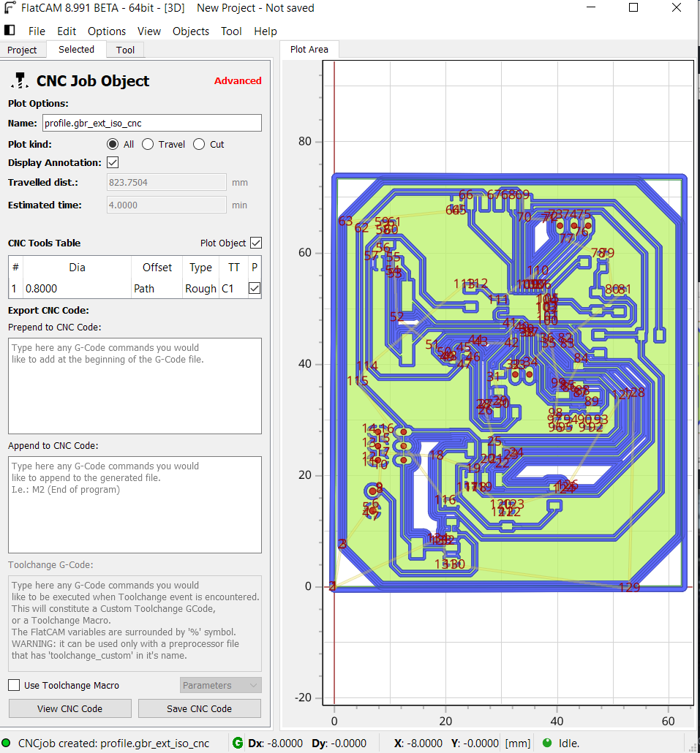Click the TT column header
The height and width of the screenshot is (753, 700).
coord(233,268)
